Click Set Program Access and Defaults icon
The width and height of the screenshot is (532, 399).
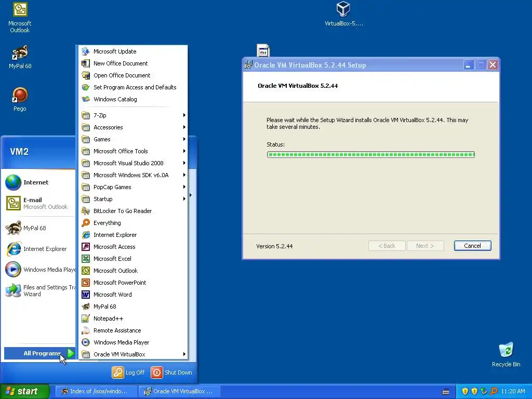click(86, 87)
